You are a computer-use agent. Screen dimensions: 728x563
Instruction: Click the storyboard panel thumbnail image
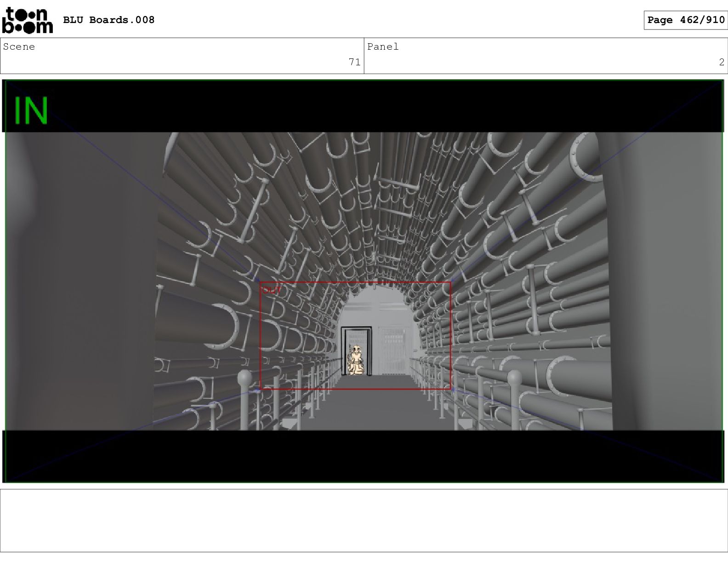tap(363, 281)
